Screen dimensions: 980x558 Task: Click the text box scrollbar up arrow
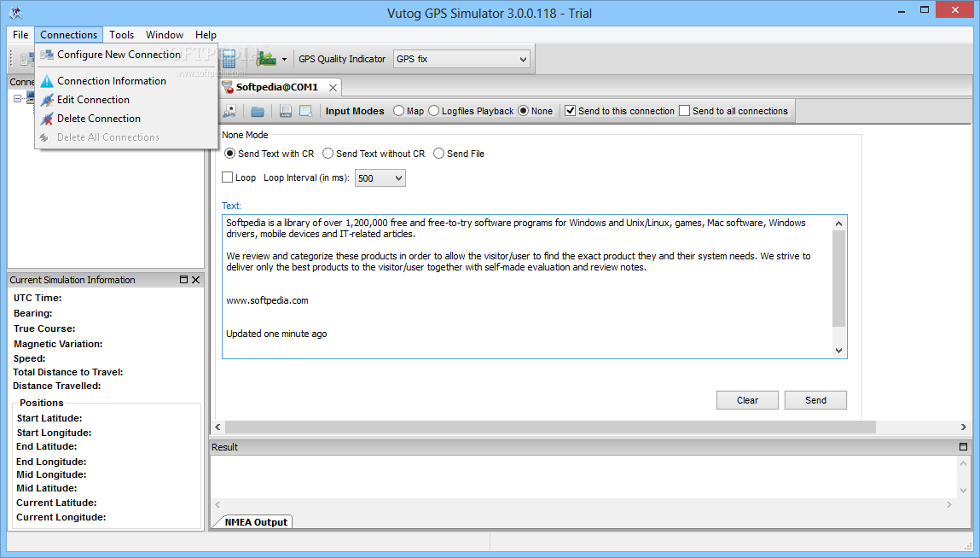(x=838, y=224)
